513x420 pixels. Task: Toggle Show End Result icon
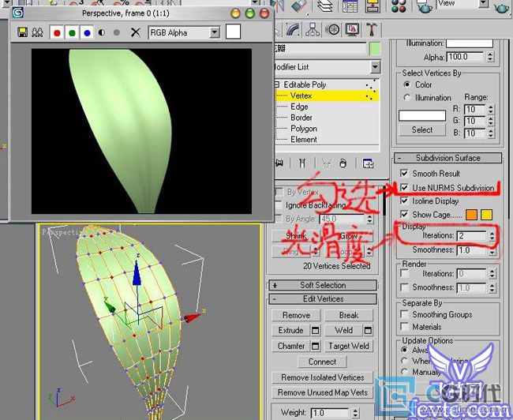click(302, 163)
